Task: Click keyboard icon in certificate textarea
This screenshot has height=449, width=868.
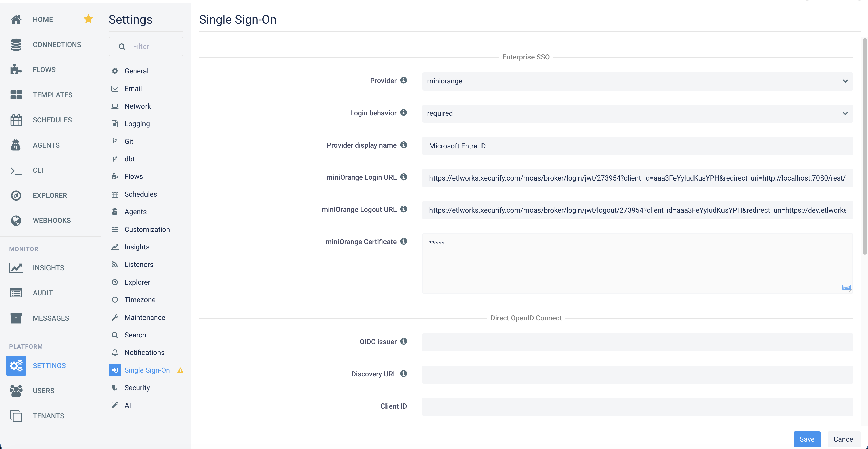Action: pyautogui.click(x=846, y=287)
